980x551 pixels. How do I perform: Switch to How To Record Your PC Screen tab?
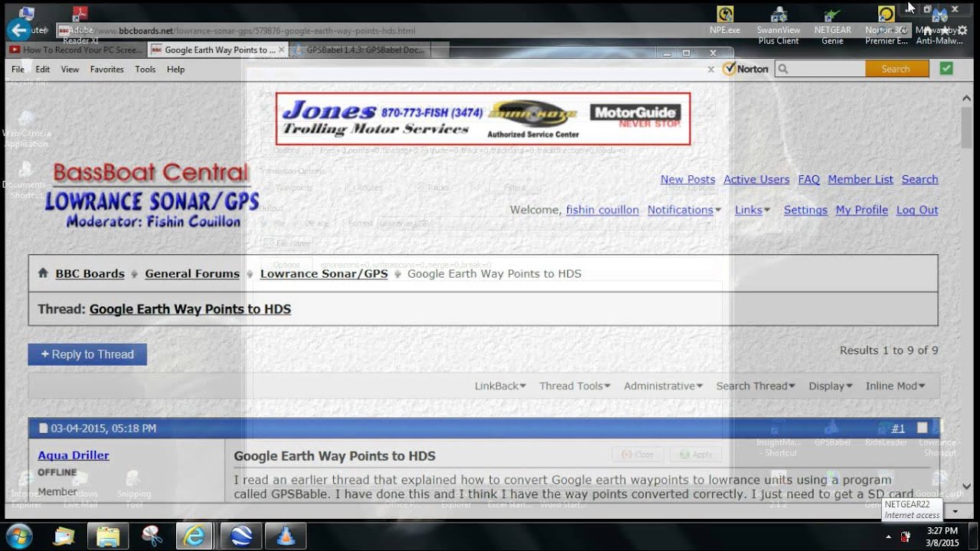(75, 50)
